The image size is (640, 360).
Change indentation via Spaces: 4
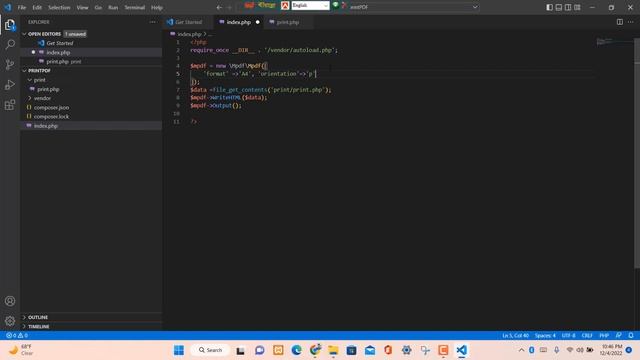point(545,335)
